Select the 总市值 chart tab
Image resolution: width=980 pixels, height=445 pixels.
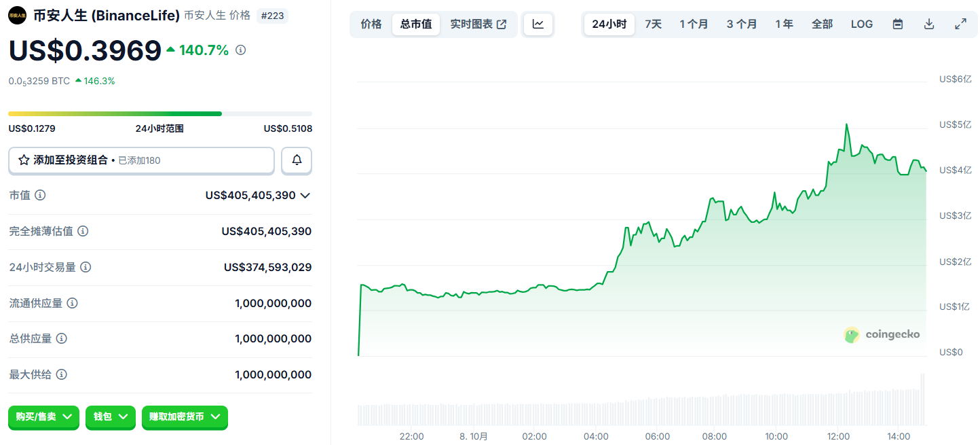click(x=416, y=24)
